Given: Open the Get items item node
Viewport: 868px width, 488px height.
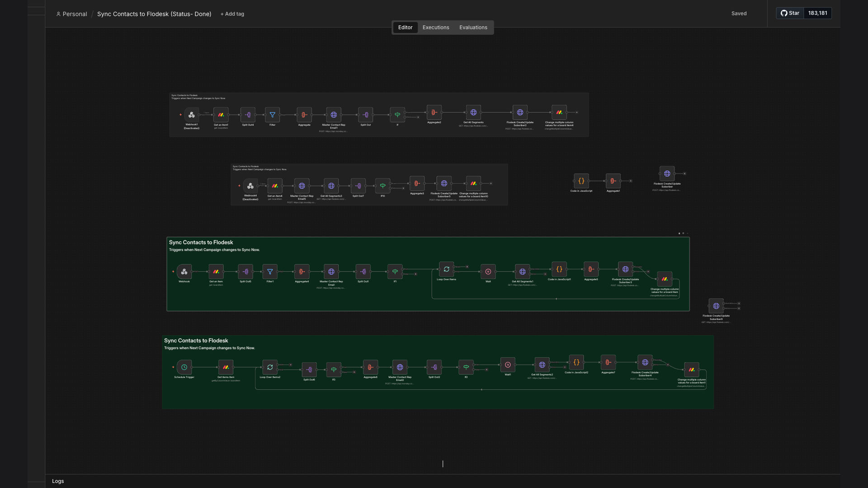Looking at the screenshot, I should click(226, 367).
